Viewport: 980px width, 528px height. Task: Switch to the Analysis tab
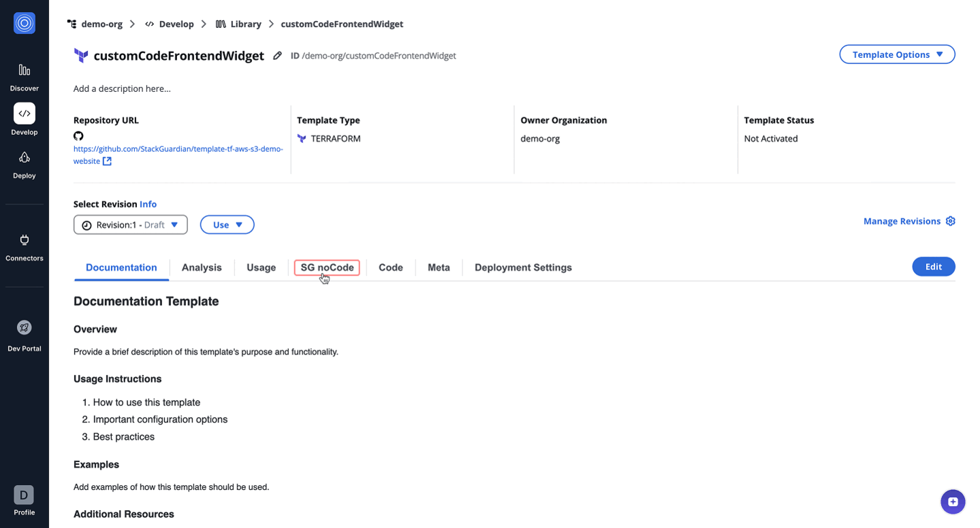(202, 267)
